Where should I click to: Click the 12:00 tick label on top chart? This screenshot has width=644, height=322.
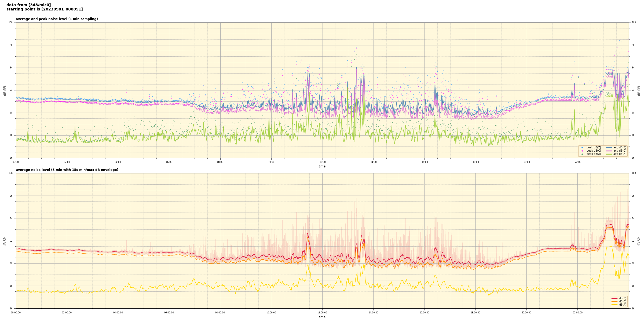[x=322, y=162]
